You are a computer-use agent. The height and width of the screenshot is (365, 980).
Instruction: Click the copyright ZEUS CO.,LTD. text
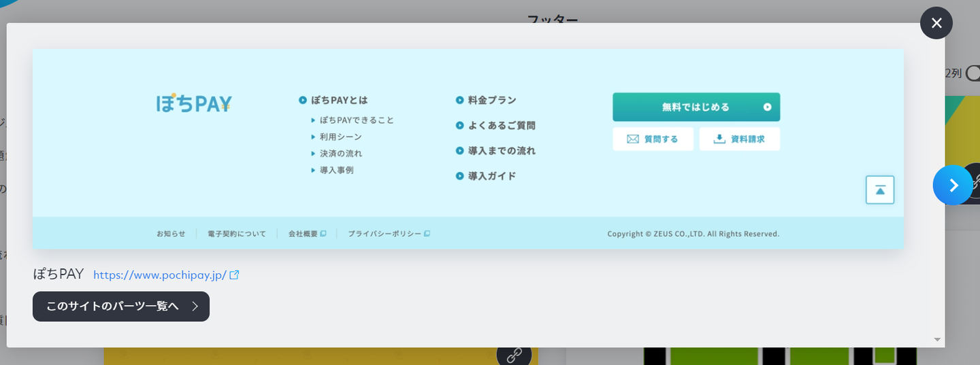[693, 233]
